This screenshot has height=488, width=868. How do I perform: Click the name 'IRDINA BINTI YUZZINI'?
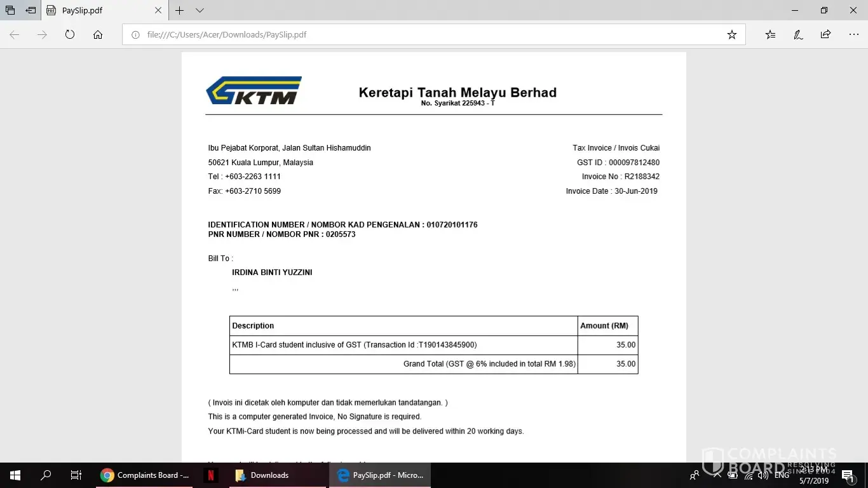[272, 273]
